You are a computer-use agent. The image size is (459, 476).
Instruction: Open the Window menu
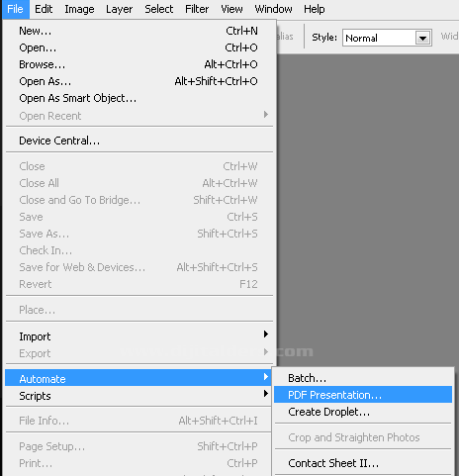pyautogui.click(x=273, y=9)
